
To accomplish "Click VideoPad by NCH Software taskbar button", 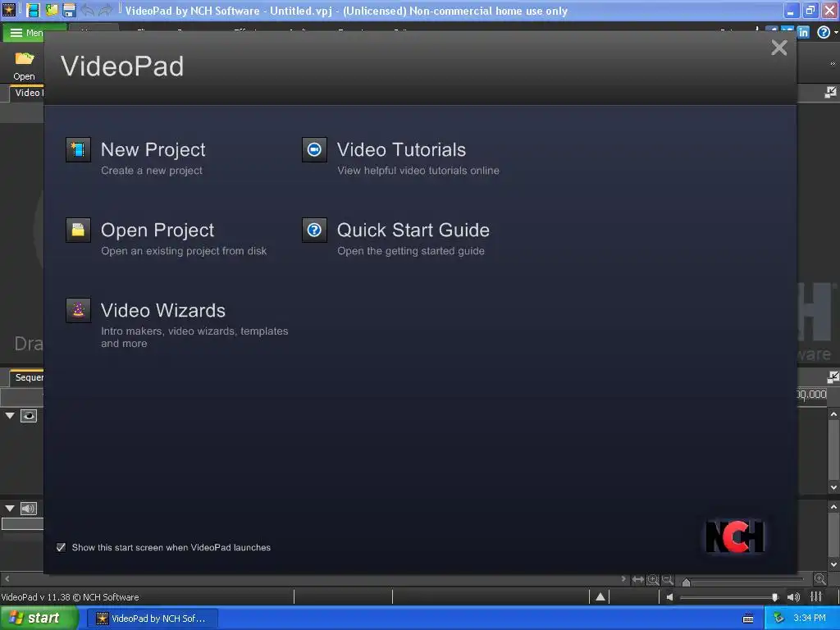I will pos(153,619).
